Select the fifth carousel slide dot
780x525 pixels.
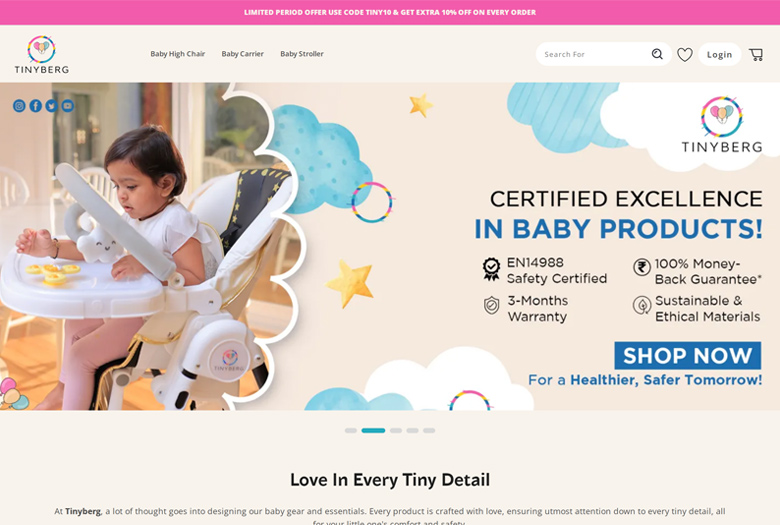(429, 430)
